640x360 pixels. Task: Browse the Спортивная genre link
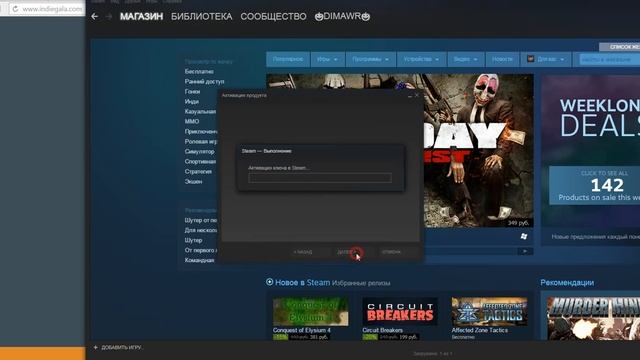200,161
